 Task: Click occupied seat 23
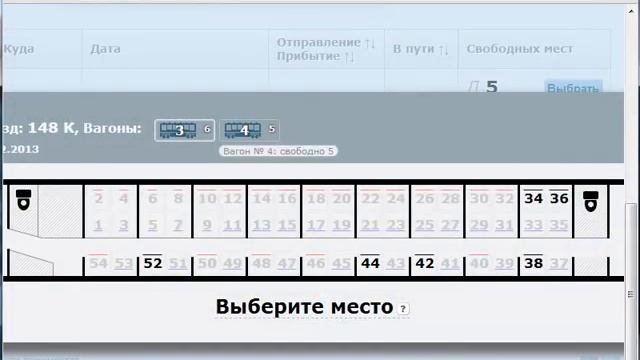(396, 225)
